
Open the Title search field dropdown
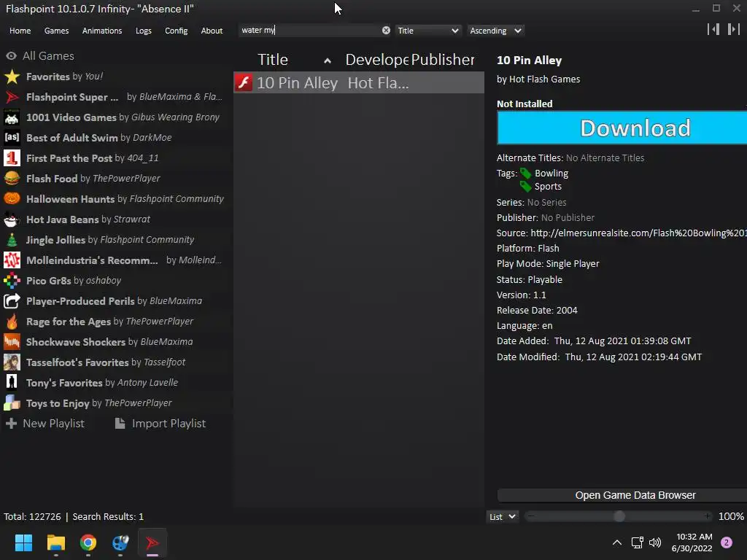[427, 31]
